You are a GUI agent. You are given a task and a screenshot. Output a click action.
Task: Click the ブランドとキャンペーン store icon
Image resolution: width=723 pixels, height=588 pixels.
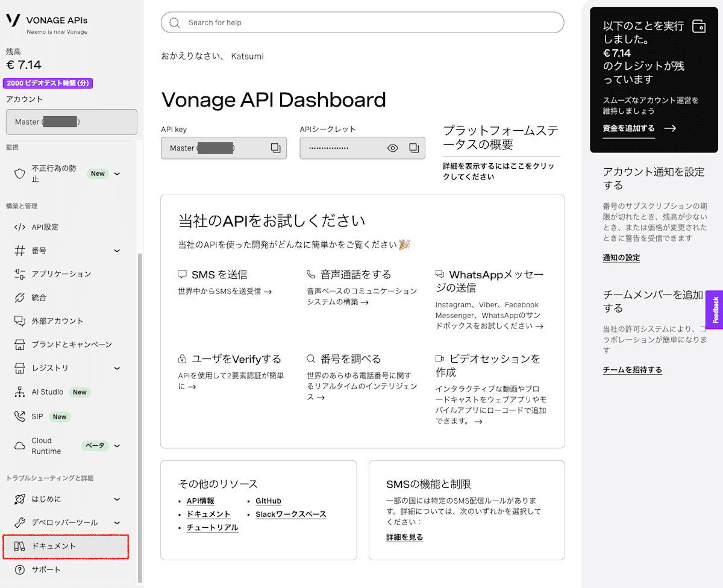click(20, 345)
